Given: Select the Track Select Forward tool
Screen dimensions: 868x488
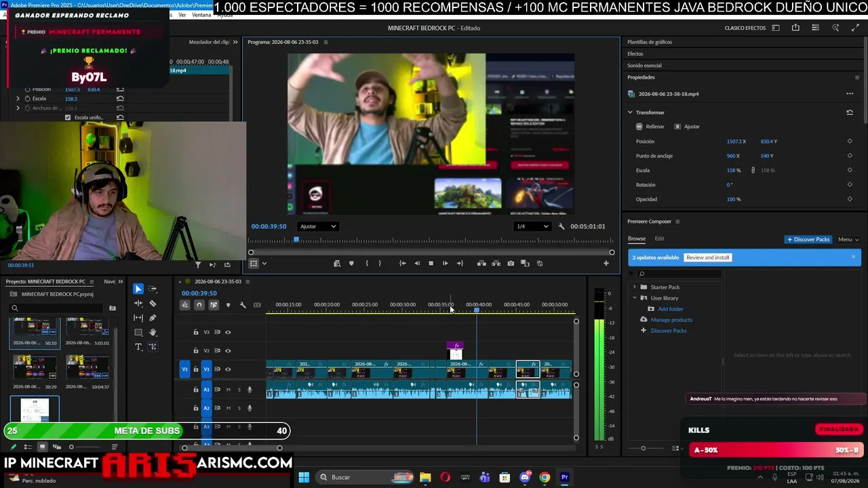Looking at the screenshot, I should coord(153,289).
